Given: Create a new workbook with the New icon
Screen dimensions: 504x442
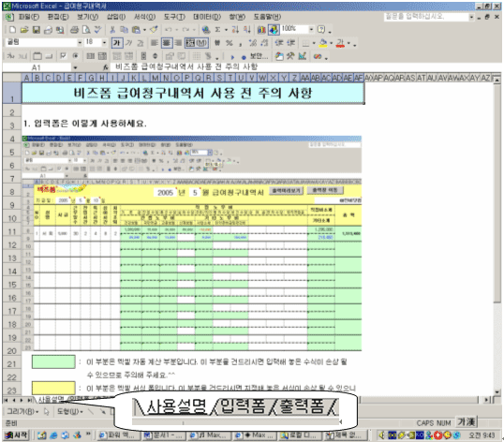Looking at the screenshot, I should [x=12, y=30].
